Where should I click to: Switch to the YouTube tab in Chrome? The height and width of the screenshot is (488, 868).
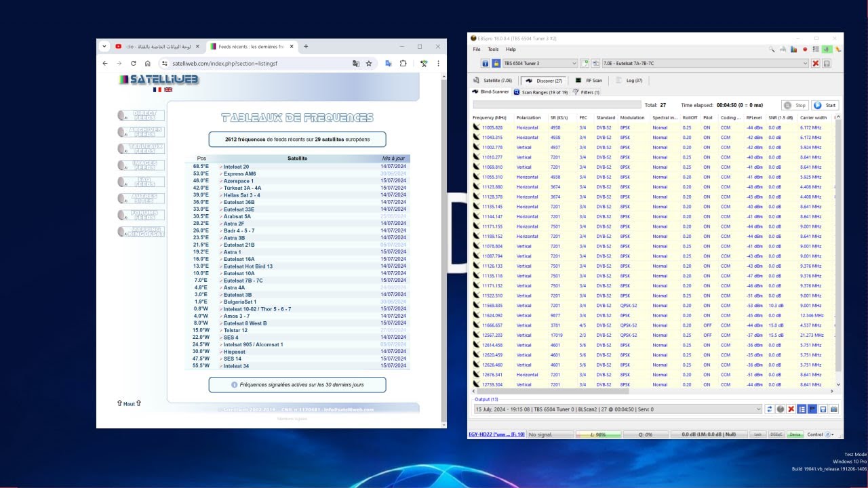click(159, 46)
